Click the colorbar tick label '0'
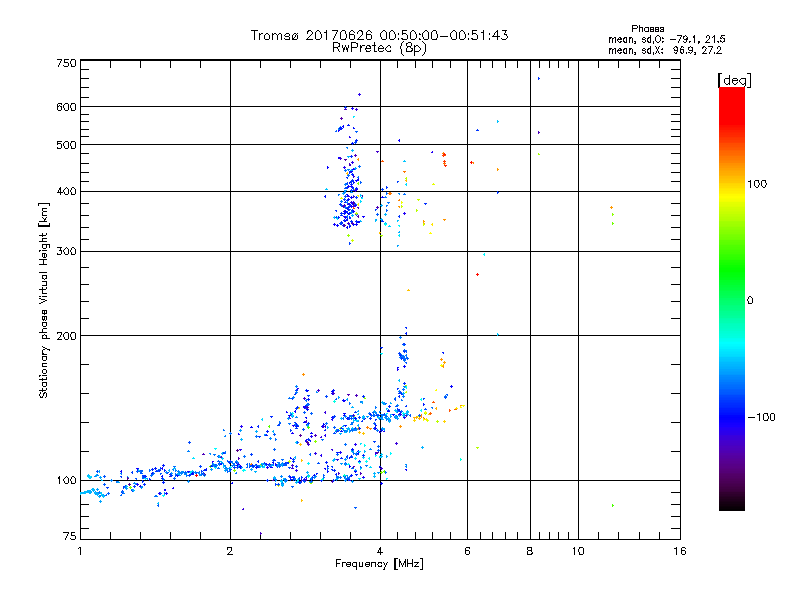 point(750,301)
